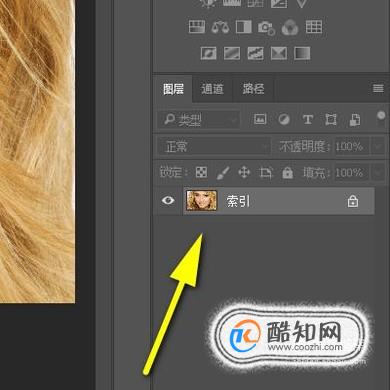The width and height of the screenshot is (390, 390).
Task: Switch to the 路径 tab
Action: coord(253,89)
